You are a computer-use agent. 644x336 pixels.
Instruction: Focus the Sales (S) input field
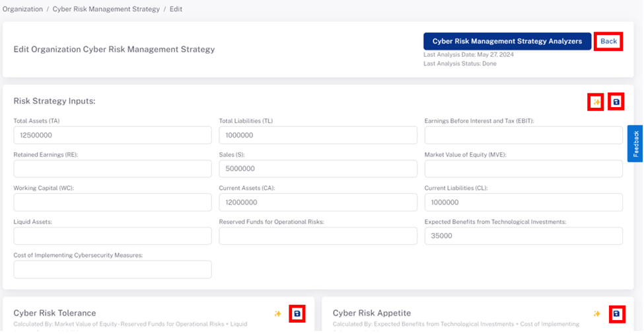318,169
